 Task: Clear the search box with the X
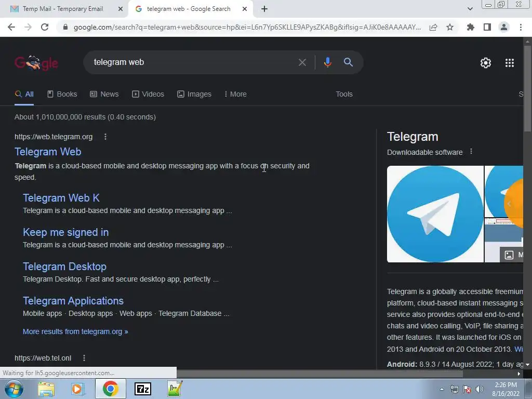click(302, 62)
